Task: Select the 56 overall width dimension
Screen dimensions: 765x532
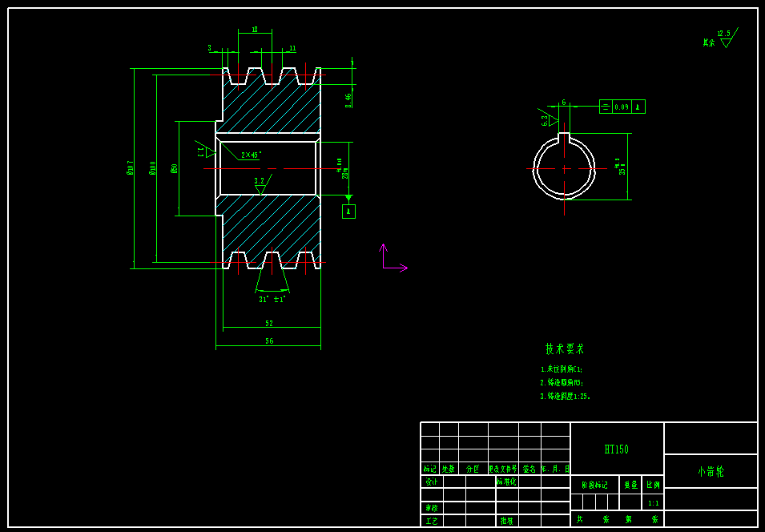Action: pos(269,341)
